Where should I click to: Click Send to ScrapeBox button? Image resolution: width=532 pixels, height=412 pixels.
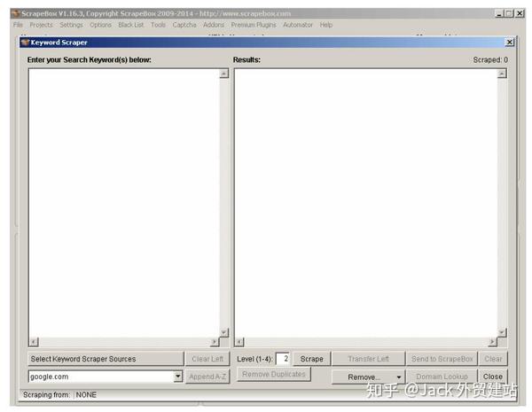pos(442,359)
